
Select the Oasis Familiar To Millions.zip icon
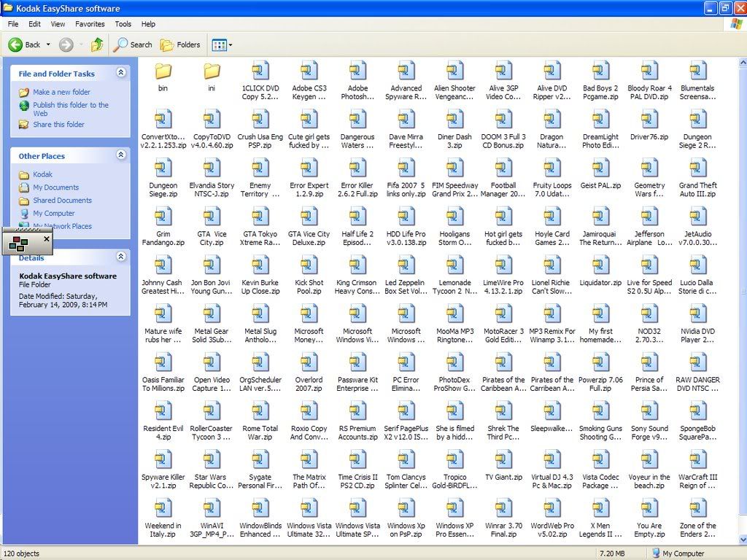pos(163,362)
